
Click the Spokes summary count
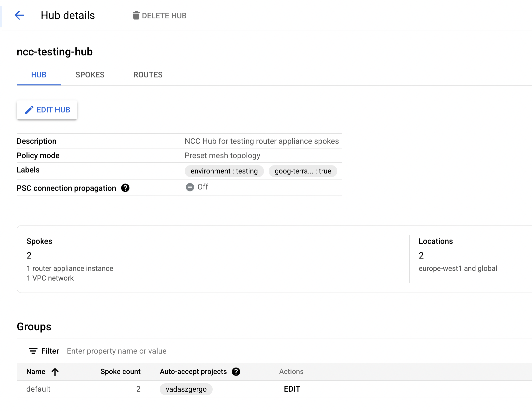pyautogui.click(x=29, y=256)
